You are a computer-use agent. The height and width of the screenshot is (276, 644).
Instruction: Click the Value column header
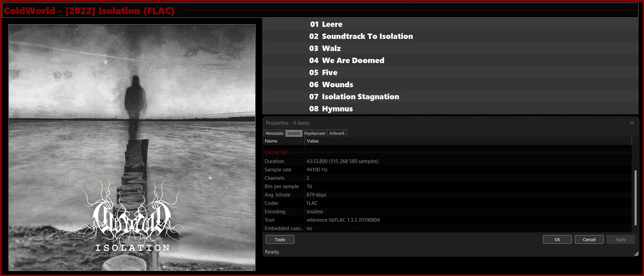click(468, 141)
